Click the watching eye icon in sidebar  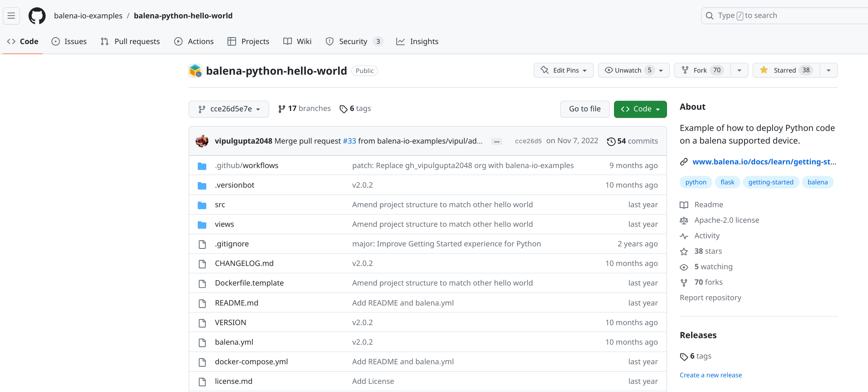tap(684, 267)
